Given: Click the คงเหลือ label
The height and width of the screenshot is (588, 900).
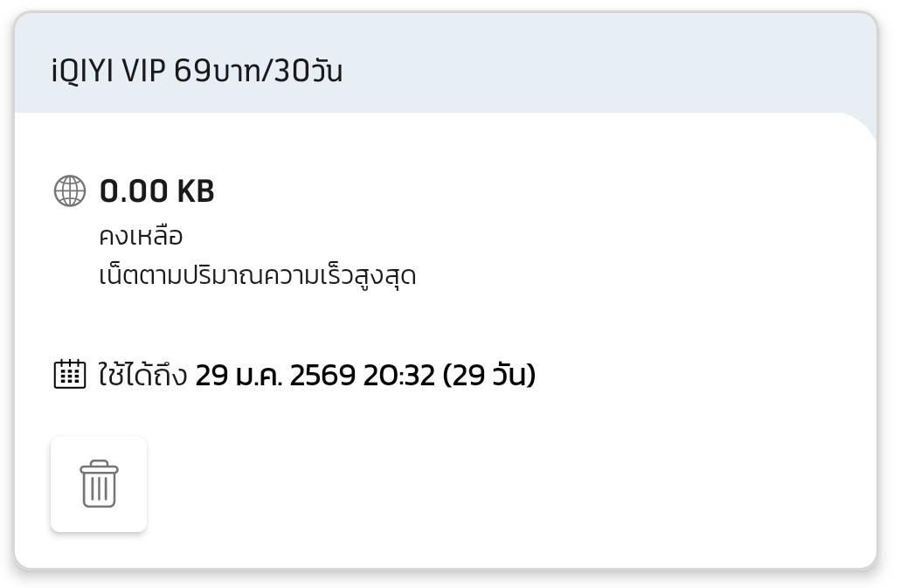Looking at the screenshot, I should [141, 237].
